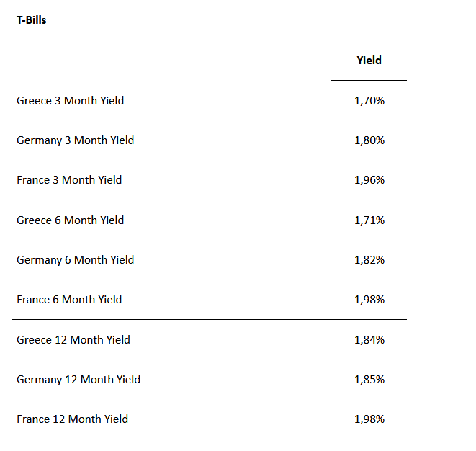The width and height of the screenshot is (476, 451).
Task: Click the Greece 12 Month Yield label
Action: point(73,340)
